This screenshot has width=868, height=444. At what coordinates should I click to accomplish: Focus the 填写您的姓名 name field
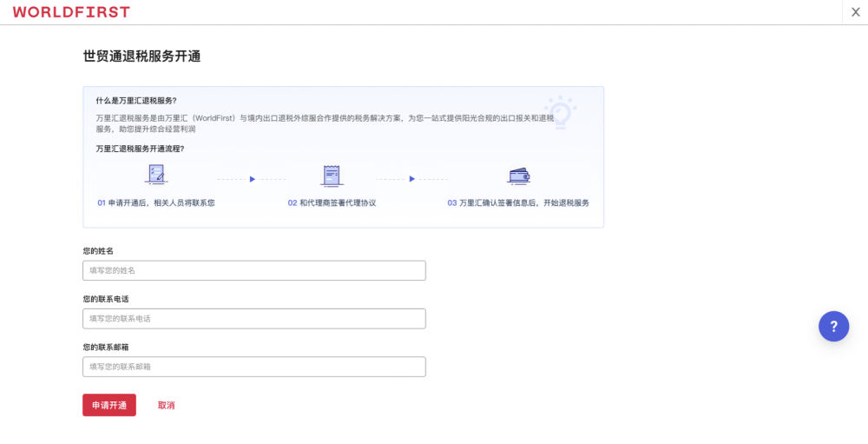253,270
